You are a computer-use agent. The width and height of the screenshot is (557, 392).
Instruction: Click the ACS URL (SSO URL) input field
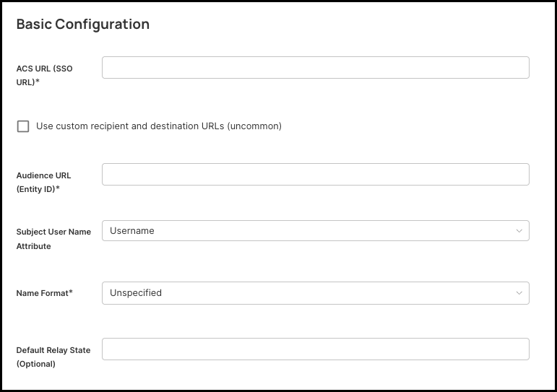point(315,68)
